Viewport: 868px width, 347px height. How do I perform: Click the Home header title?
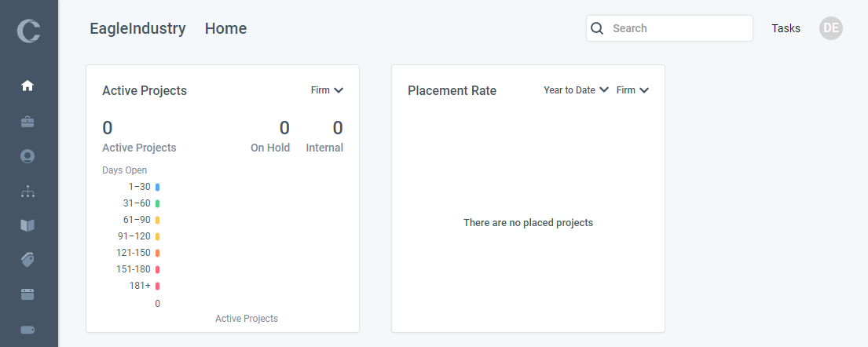click(225, 29)
